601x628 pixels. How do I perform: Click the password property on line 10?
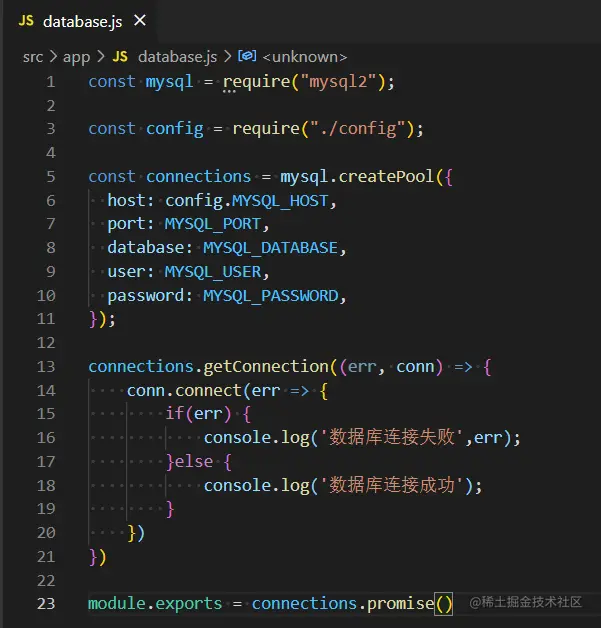pos(146,296)
